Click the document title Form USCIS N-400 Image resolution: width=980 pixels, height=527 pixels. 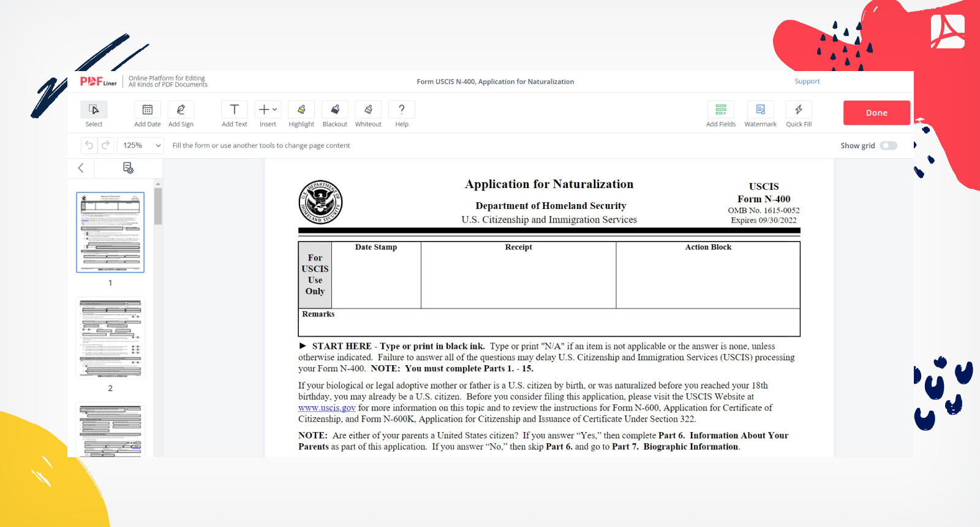tap(495, 82)
